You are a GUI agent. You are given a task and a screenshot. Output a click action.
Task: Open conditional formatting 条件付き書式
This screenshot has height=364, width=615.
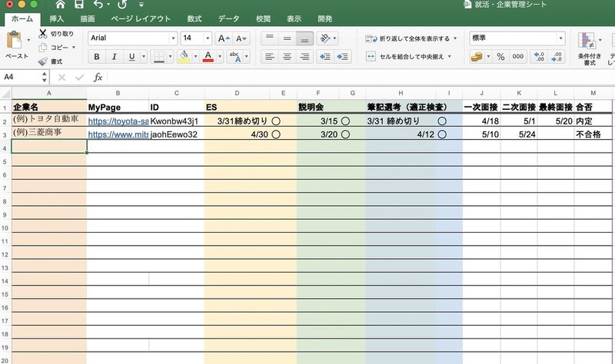pos(589,48)
